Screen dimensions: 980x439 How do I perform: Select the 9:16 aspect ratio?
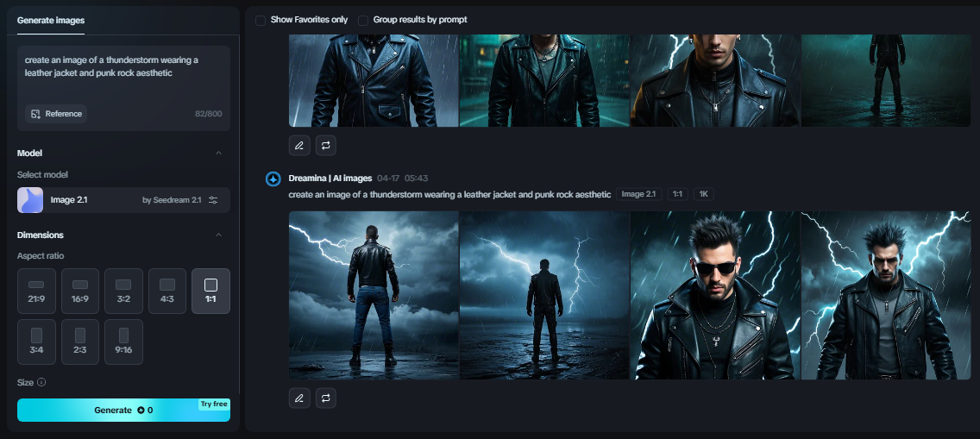[123, 342]
